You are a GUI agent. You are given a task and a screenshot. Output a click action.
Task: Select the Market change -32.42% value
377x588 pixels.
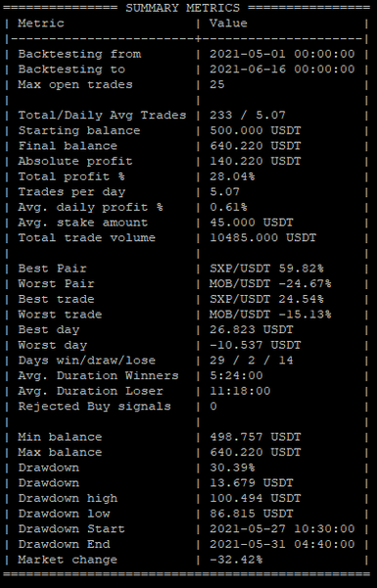click(236, 560)
